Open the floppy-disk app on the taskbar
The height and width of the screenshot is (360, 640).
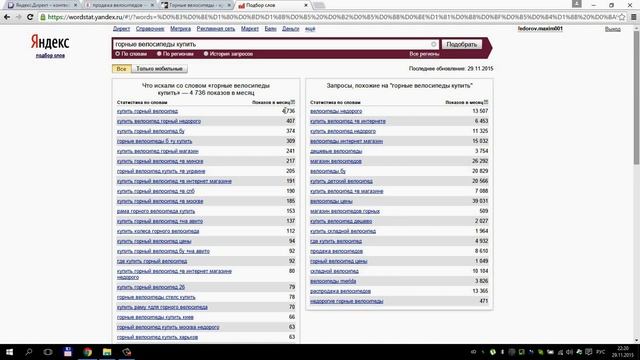pyautogui.click(x=68, y=352)
